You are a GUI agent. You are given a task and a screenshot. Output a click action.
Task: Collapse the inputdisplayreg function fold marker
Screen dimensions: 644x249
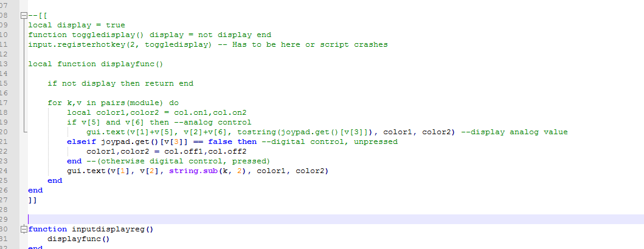click(24, 230)
